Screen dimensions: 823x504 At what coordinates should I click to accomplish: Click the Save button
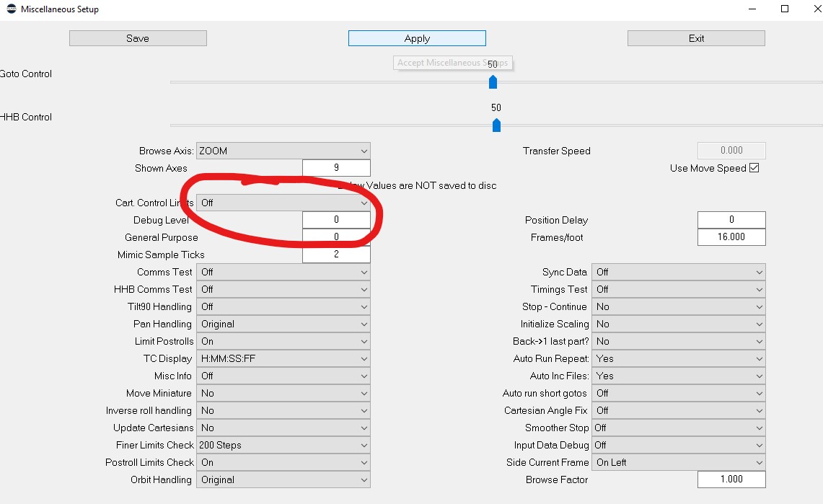tap(138, 38)
